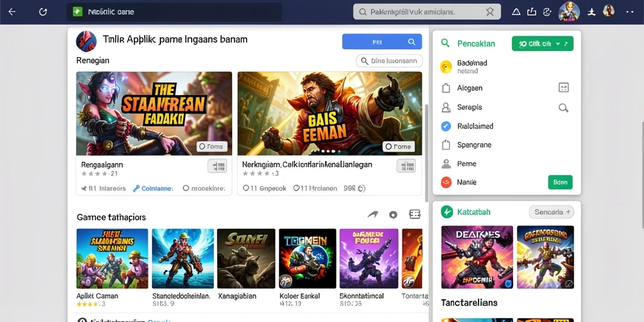Image resolution: width=644 pixels, height=322 pixels.
Task: Select Peme in the side panel
Action: click(467, 164)
